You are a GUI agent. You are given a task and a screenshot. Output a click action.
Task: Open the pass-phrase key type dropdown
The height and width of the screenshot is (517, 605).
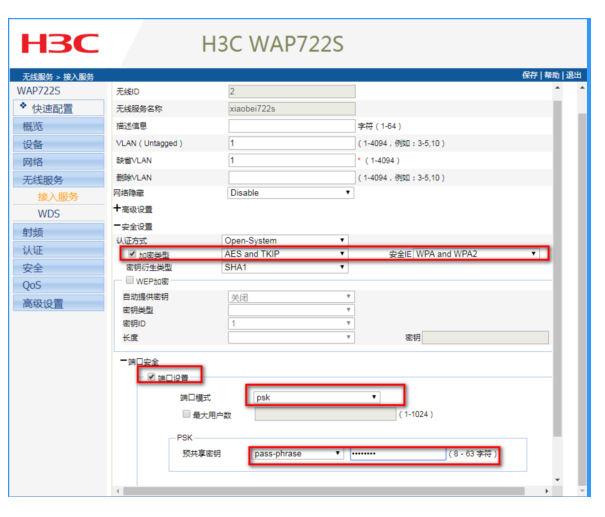click(297, 454)
